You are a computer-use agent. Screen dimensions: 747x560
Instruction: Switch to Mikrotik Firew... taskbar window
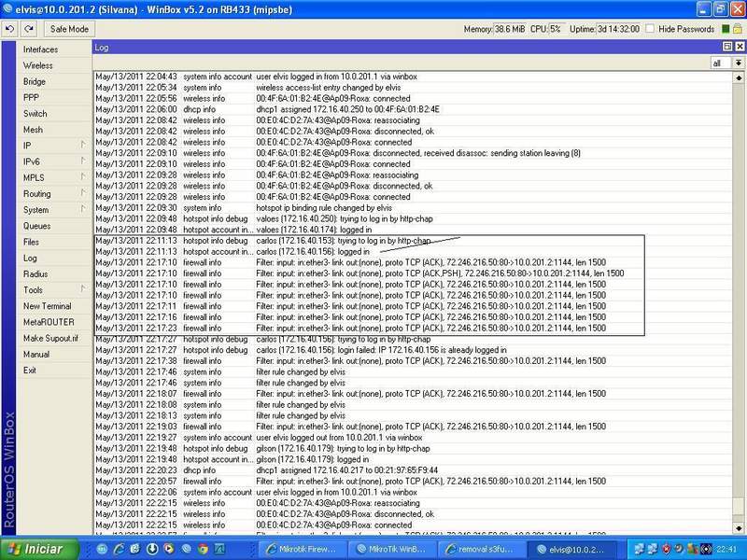pyautogui.click(x=304, y=549)
